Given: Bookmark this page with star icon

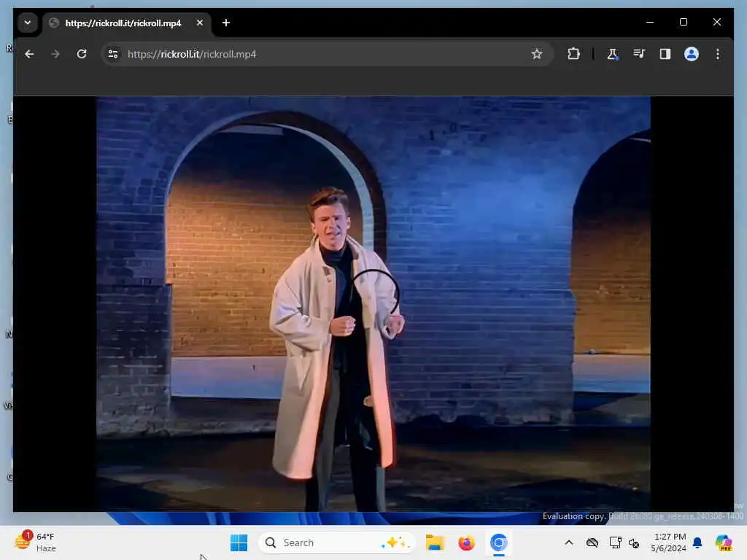Looking at the screenshot, I should 537,54.
